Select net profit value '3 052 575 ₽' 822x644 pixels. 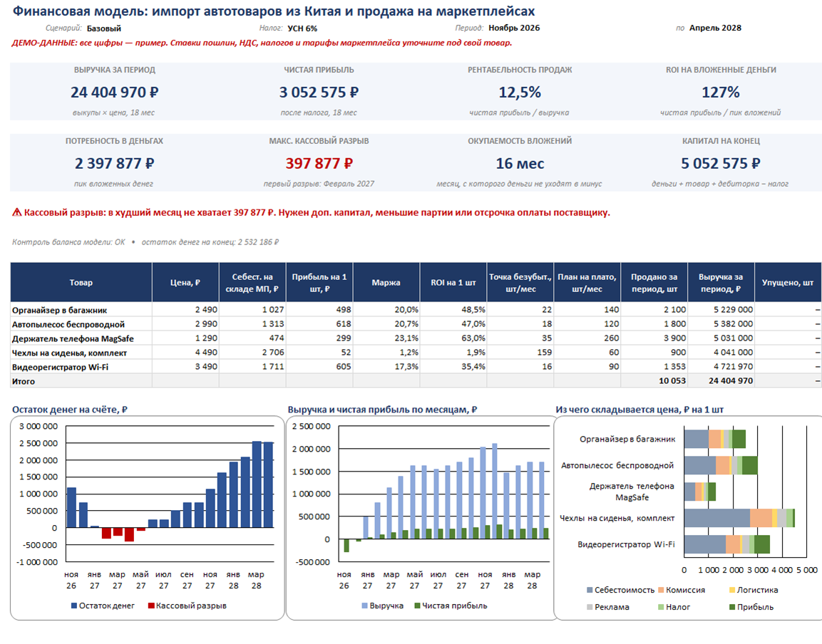tap(319, 92)
